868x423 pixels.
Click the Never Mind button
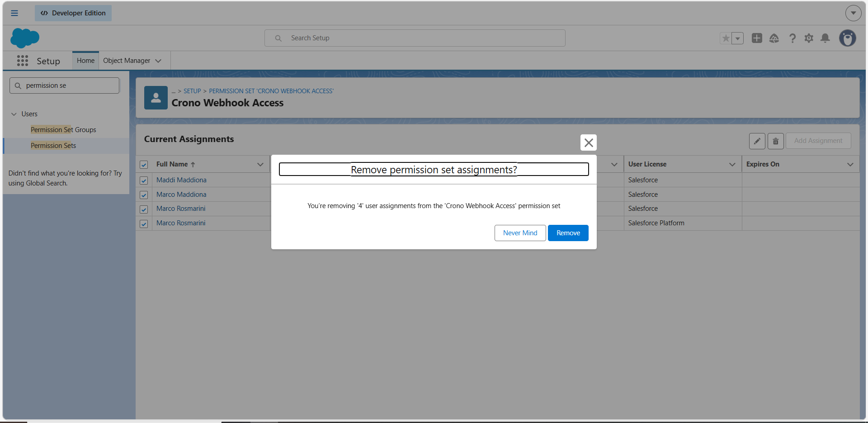520,233
